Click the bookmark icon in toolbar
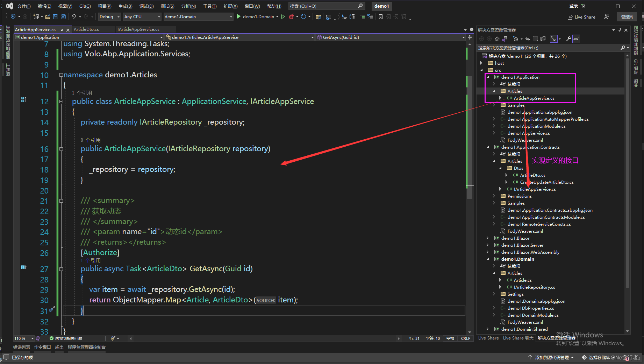The height and width of the screenshot is (364, 644). click(381, 17)
